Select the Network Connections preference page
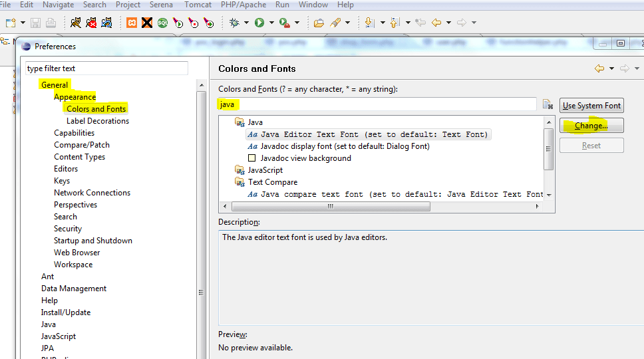 coord(92,192)
